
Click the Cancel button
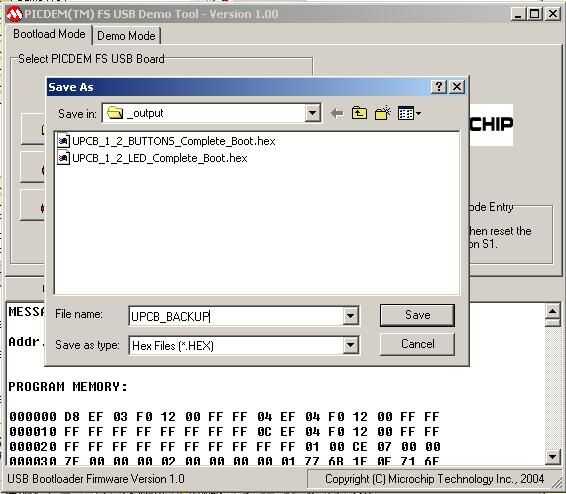[x=417, y=344]
